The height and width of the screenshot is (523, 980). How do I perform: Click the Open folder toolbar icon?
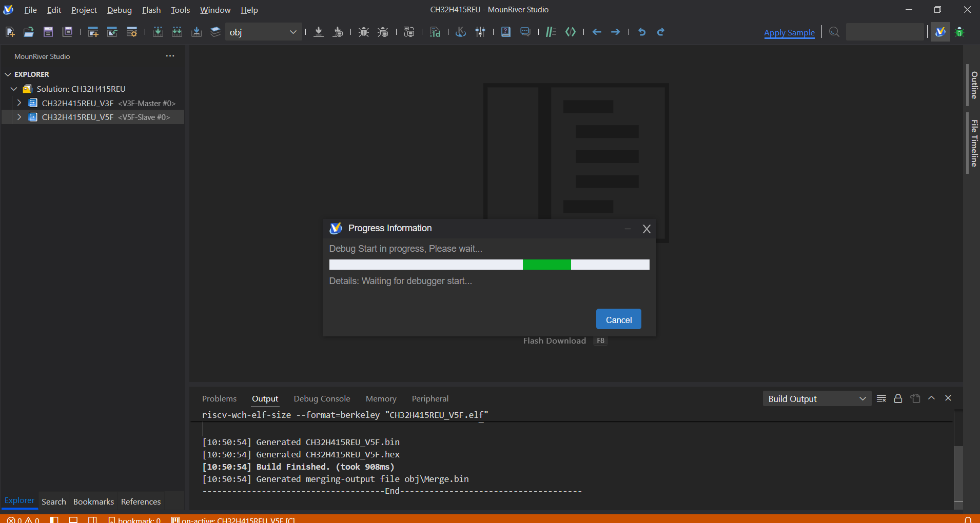(29, 32)
